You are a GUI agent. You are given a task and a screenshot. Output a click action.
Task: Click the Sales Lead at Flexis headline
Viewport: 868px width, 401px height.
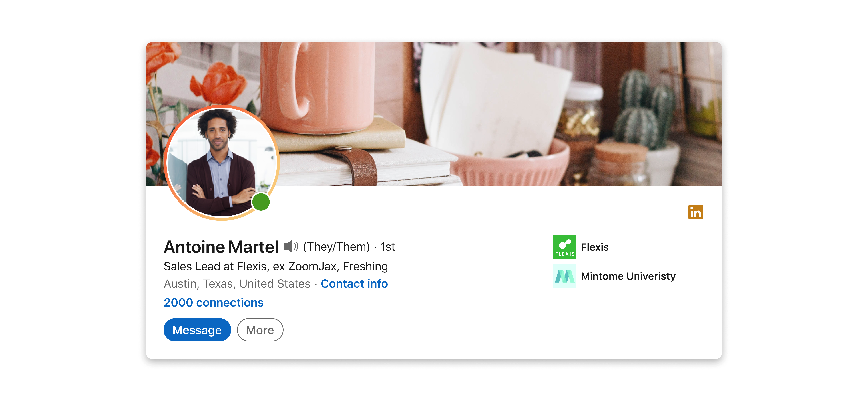[276, 266]
